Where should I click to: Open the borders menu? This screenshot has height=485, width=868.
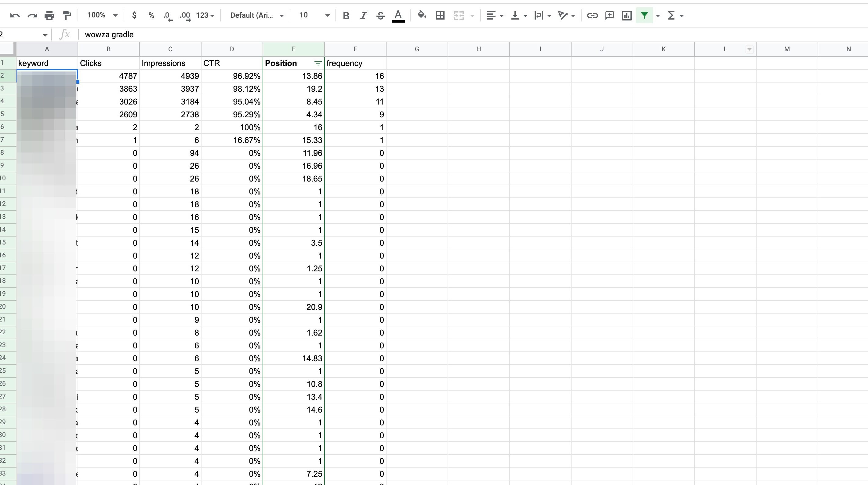(x=440, y=16)
